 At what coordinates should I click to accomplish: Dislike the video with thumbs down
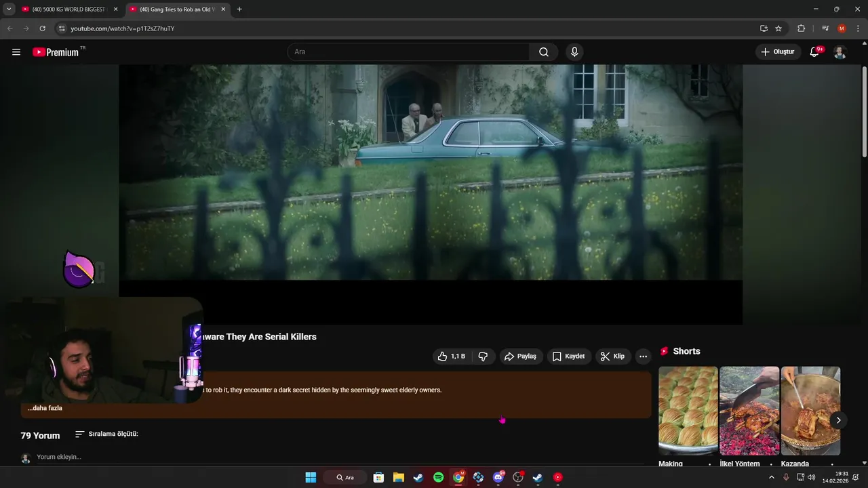483,357
